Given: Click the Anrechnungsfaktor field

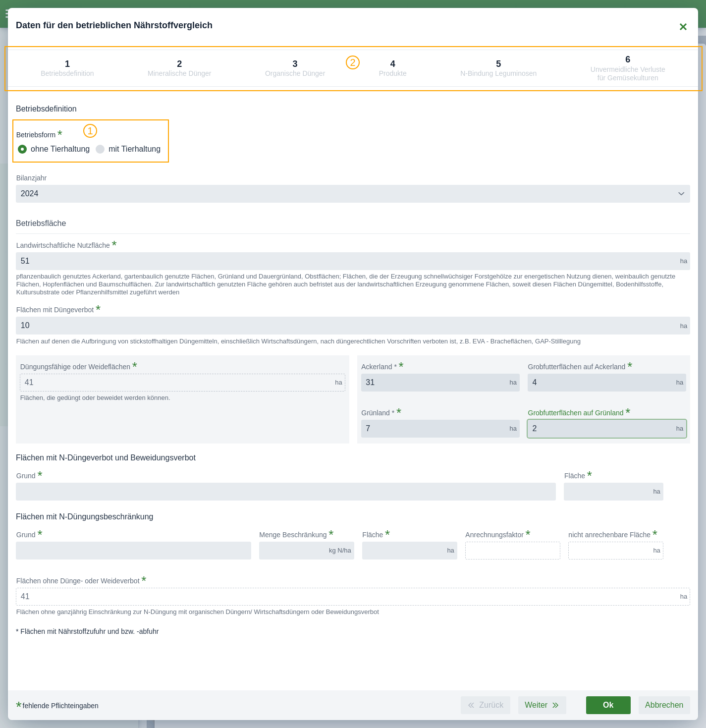Looking at the screenshot, I should pos(513,551).
